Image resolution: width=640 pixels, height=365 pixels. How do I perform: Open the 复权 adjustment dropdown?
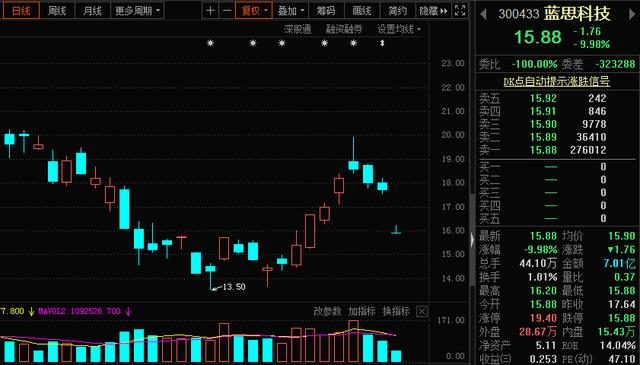tap(254, 11)
